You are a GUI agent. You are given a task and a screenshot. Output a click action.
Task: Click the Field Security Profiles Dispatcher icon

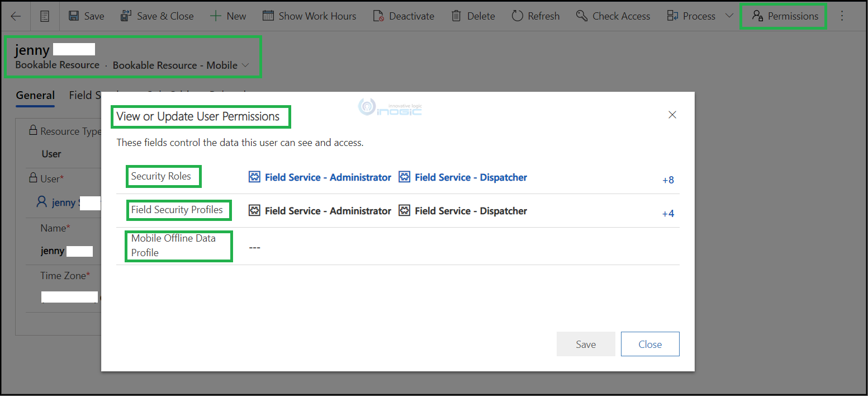coord(405,211)
